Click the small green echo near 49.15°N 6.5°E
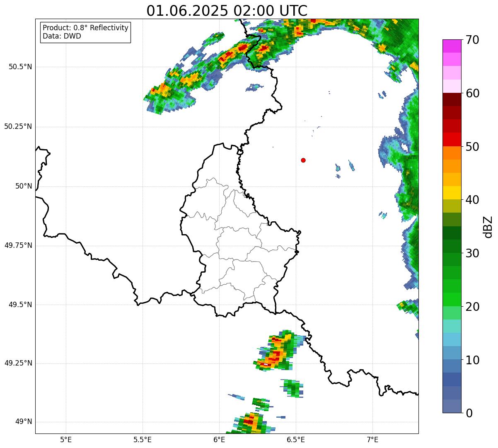Viewport: 498px width, 448px height. click(x=293, y=388)
